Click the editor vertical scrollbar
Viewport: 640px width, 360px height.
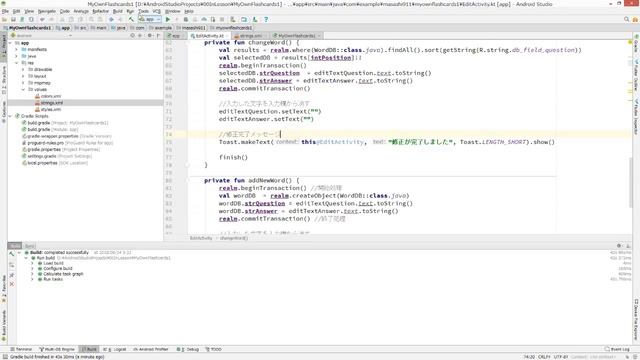(x=631, y=184)
